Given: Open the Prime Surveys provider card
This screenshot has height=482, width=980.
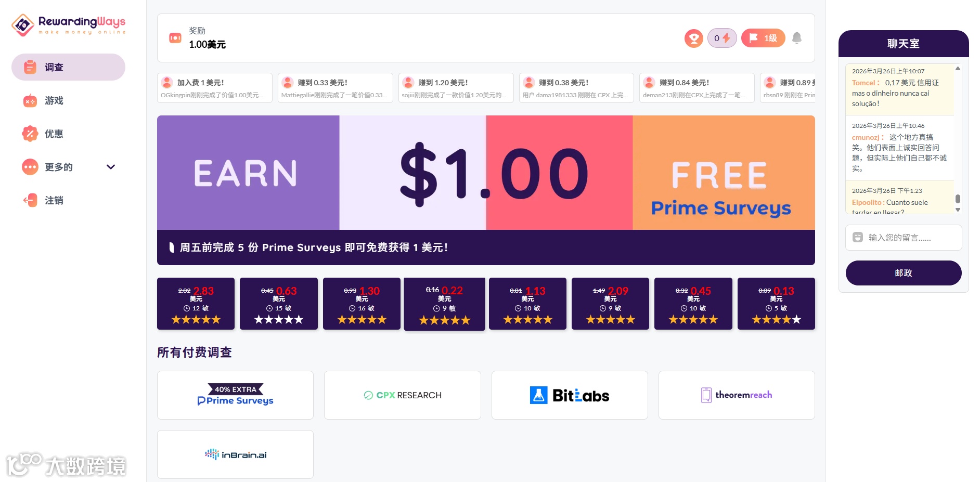Looking at the screenshot, I should click(235, 395).
